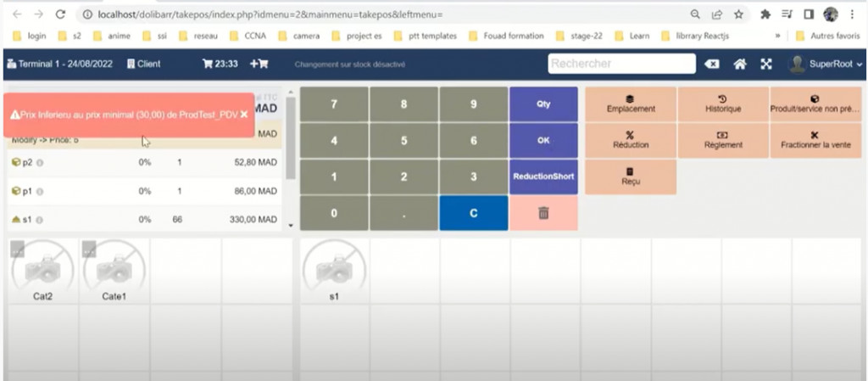Toggle fullscreen with expand arrows icon

[x=766, y=64]
